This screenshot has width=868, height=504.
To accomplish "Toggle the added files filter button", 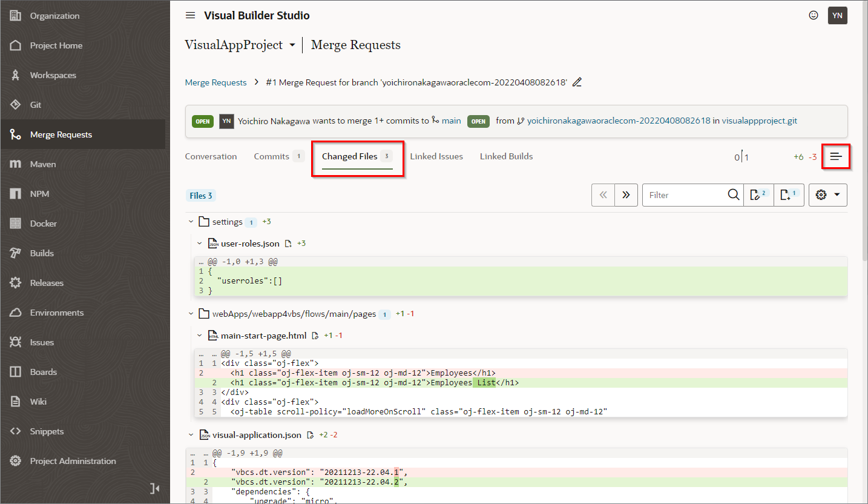I will (789, 195).
